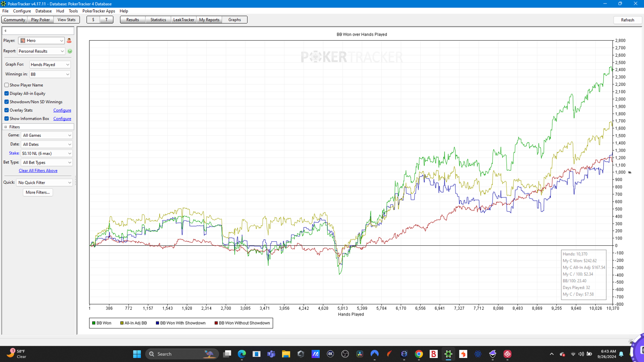
Task: Open the Winnings in dropdown
Action: [50, 74]
